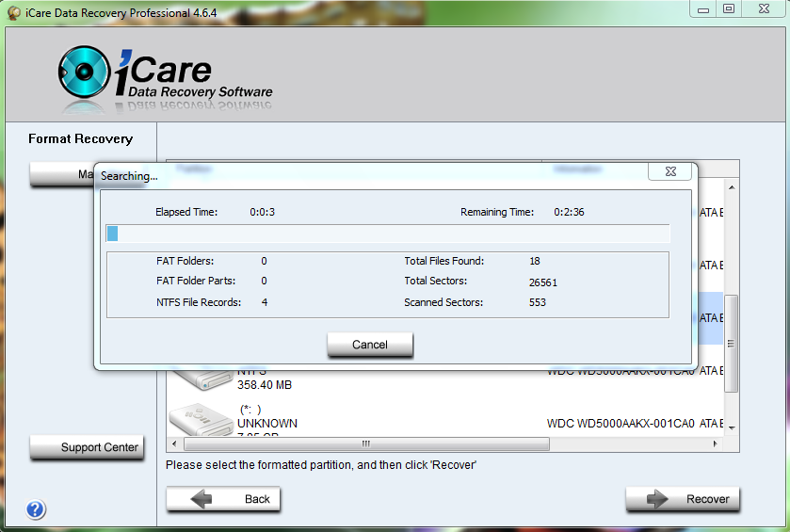Click the Total Files Found value 18

(x=535, y=261)
